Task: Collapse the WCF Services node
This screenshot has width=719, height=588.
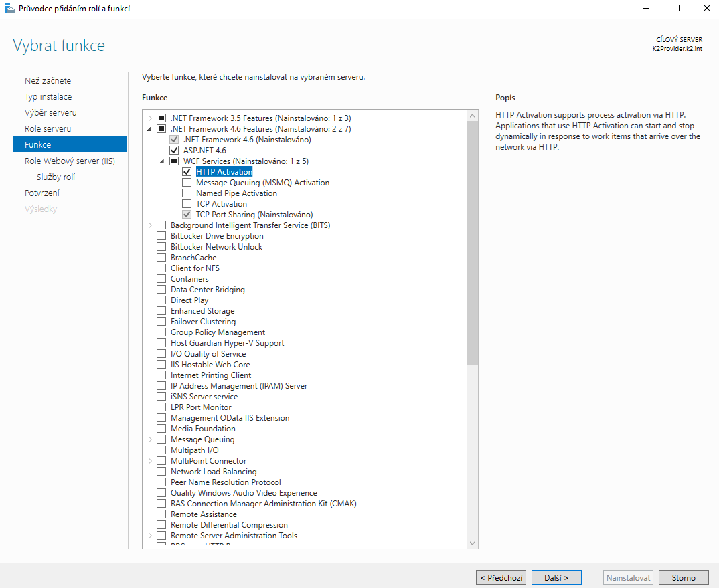Action: 162,161
